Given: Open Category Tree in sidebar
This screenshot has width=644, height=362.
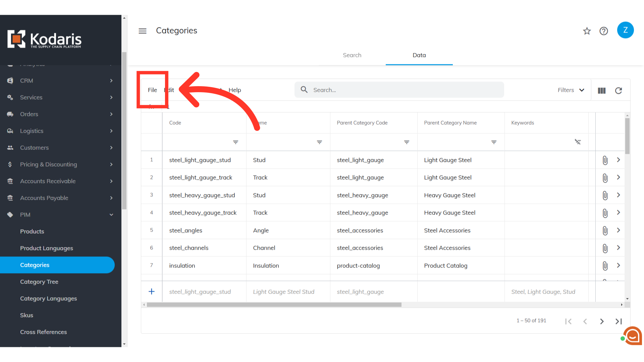Looking at the screenshot, I should pyautogui.click(x=39, y=282).
